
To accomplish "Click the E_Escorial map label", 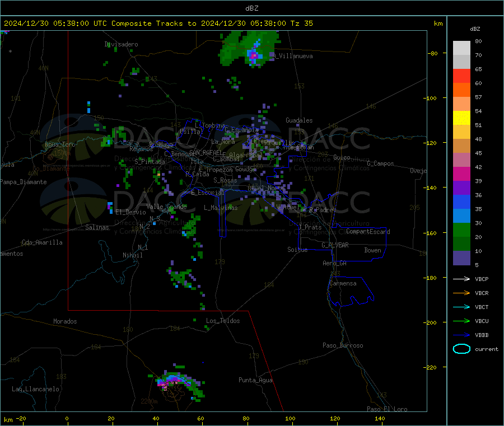I will coord(207,193).
